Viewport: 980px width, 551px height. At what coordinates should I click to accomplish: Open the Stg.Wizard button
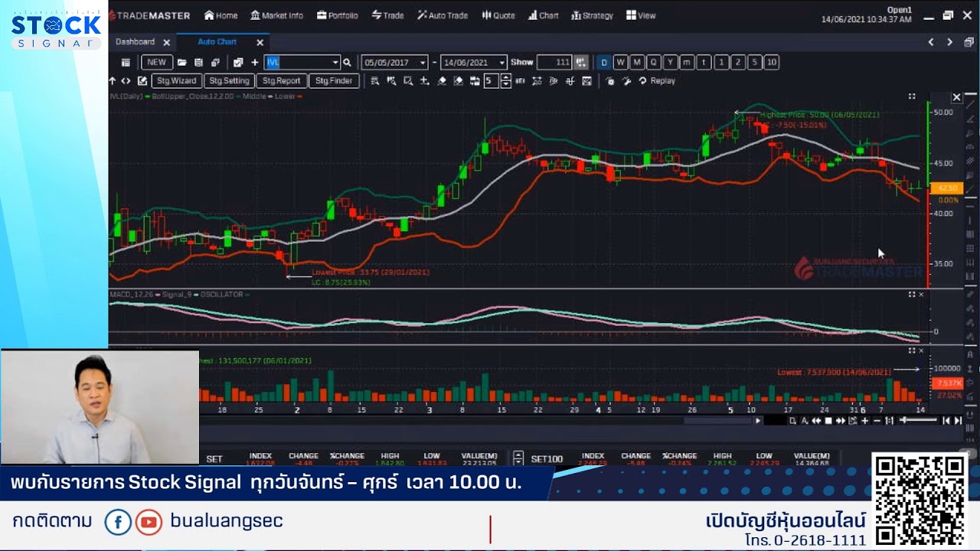coord(176,81)
